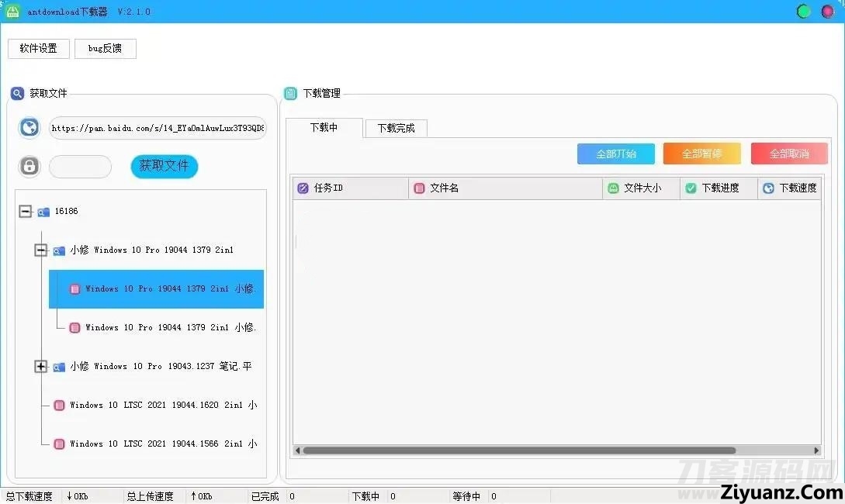This screenshot has width=845, height=504.
Task: Click the 全部开始 button
Action: [615, 154]
